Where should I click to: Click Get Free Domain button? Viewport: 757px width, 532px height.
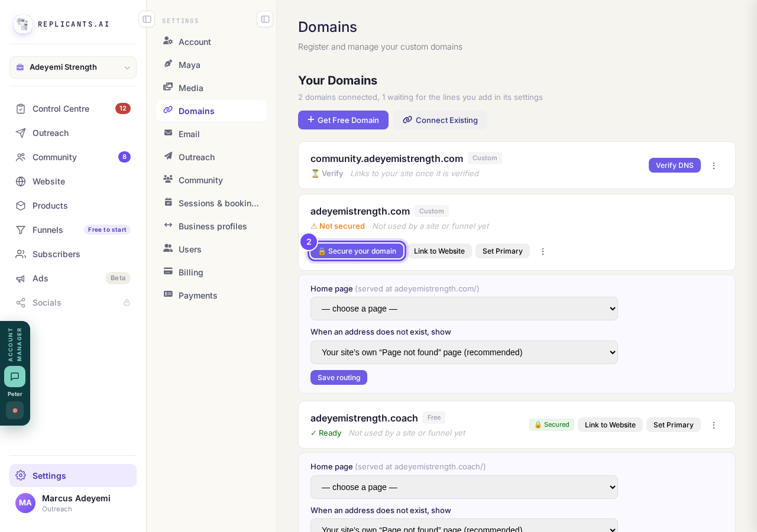[x=343, y=120]
